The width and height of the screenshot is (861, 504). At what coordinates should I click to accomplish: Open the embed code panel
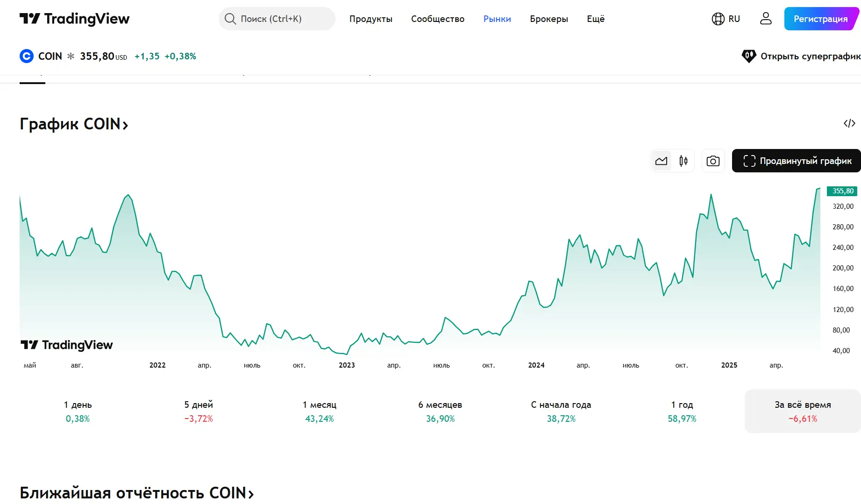[848, 123]
